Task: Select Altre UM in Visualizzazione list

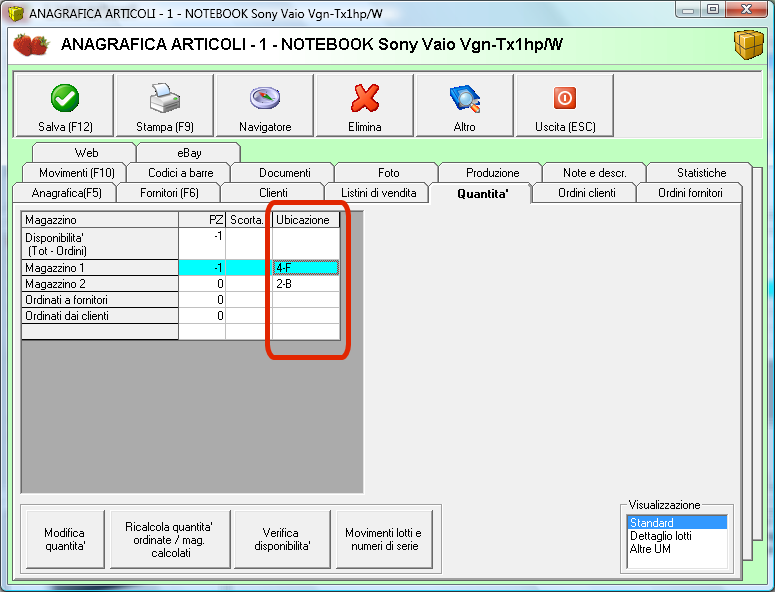Action: pyautogui.click(x=677, y=549)
